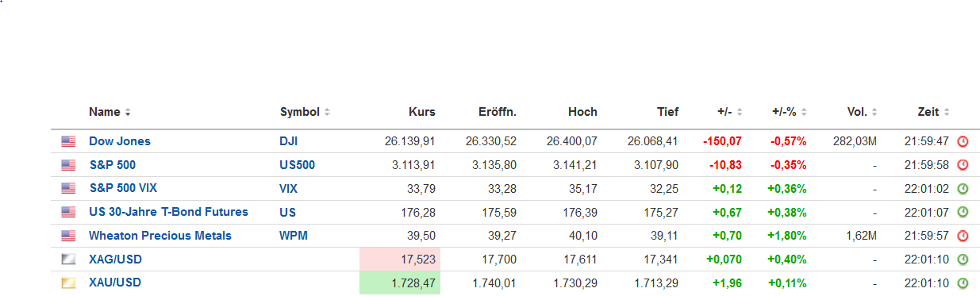This screenshot has height=296, width=980.
Task: Click the silver bar icon beside XAG/USD
Action: (68, 259)
